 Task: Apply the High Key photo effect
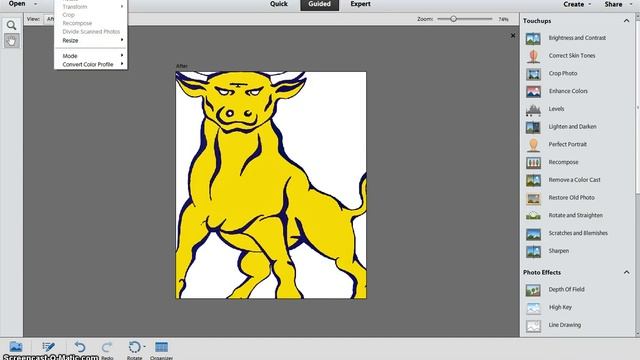click(x=549, y=307)
